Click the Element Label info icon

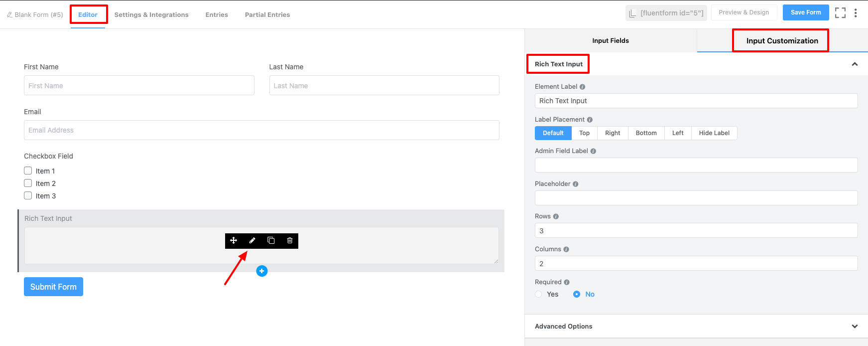[582, 87]
